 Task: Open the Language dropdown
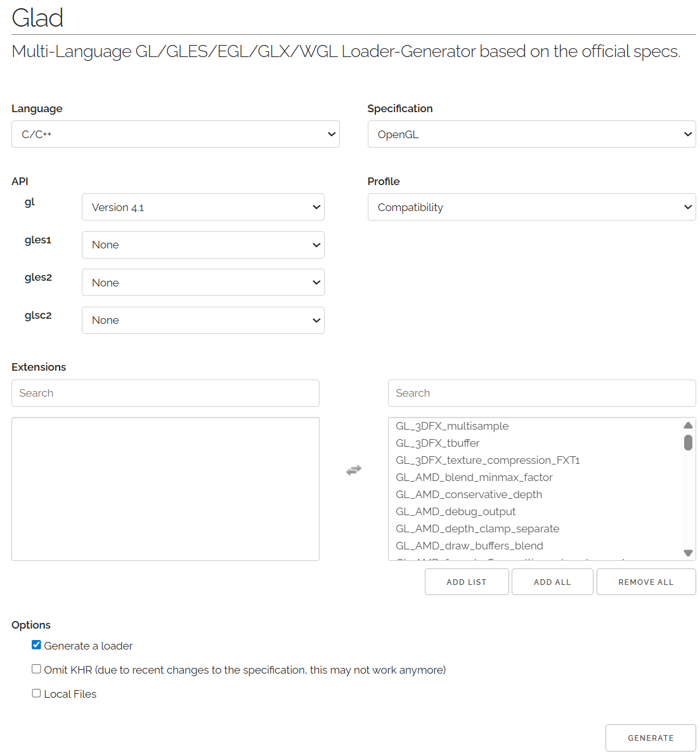tap(175, 134)
